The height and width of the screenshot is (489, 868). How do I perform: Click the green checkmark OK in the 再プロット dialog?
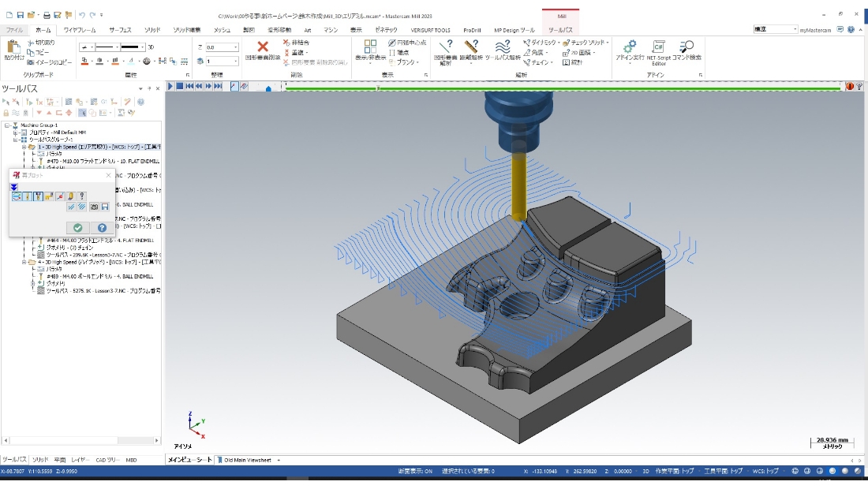coord(77,228)
